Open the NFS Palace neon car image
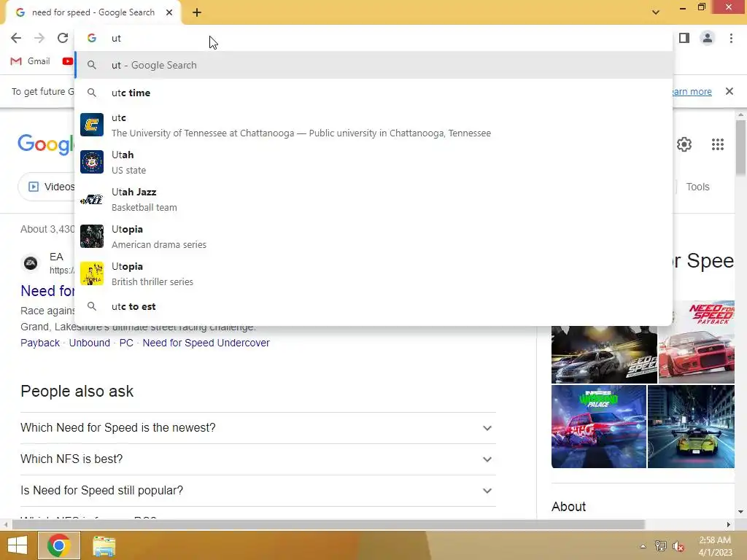Screen dimensions: 747x560 point(599,427)
